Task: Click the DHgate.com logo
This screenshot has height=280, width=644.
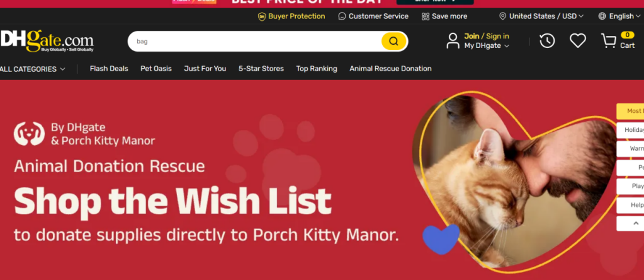Action: click(x=47, y=41)
